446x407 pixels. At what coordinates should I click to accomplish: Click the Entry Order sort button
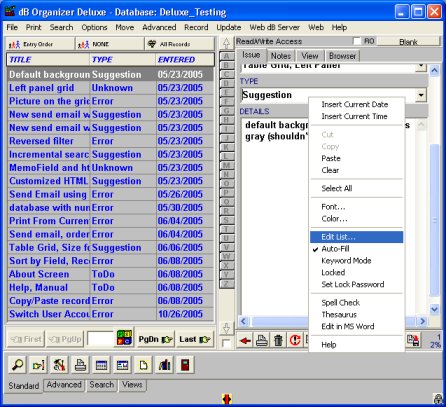click(x=40, y=44)
